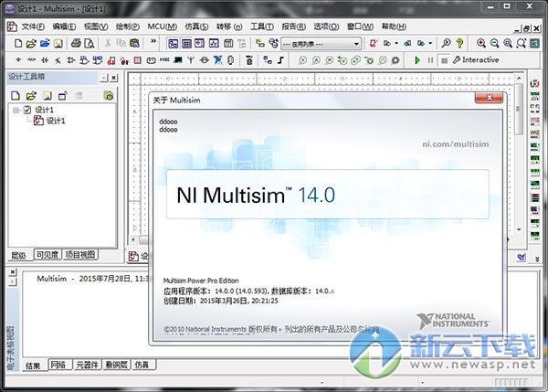Open sample design with blue folder icon
Screen dimensions: 548x392
click(45, 43)
